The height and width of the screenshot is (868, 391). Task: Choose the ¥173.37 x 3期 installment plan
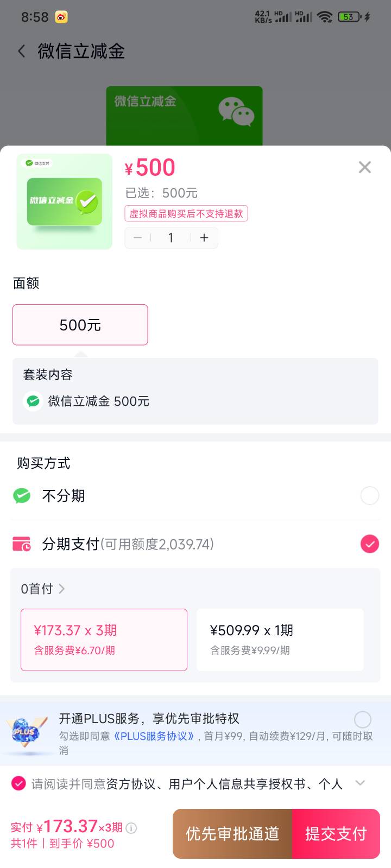[x=104, y=640]
